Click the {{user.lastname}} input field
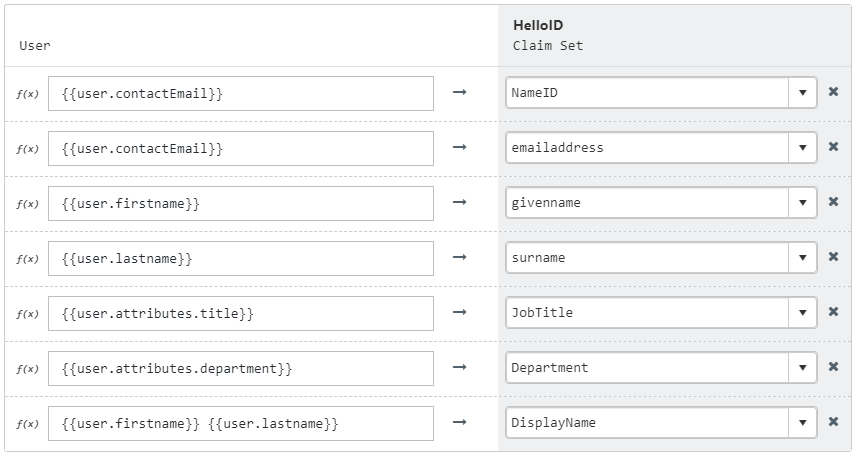This screenshot has width=858, height=455. [x=241, y=259]
